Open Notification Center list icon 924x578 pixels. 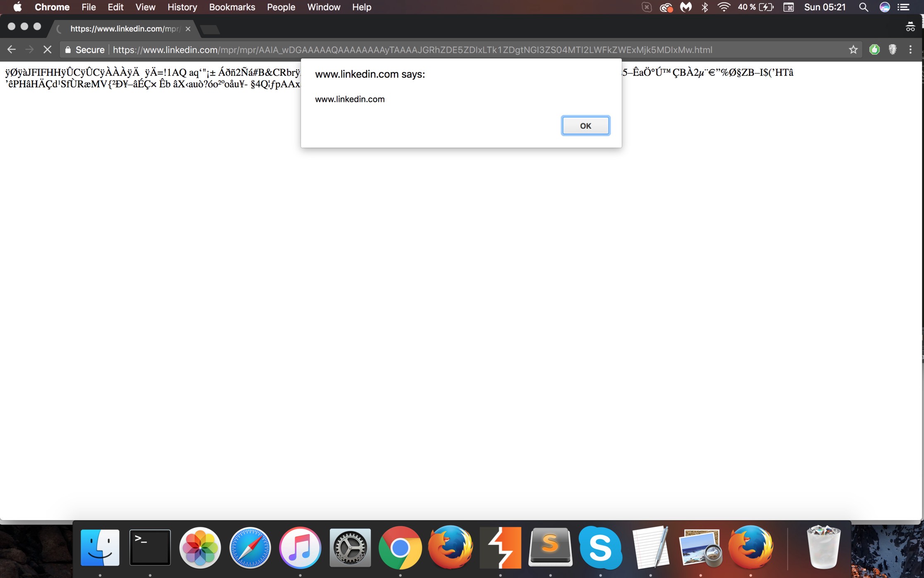pos(903,7)
